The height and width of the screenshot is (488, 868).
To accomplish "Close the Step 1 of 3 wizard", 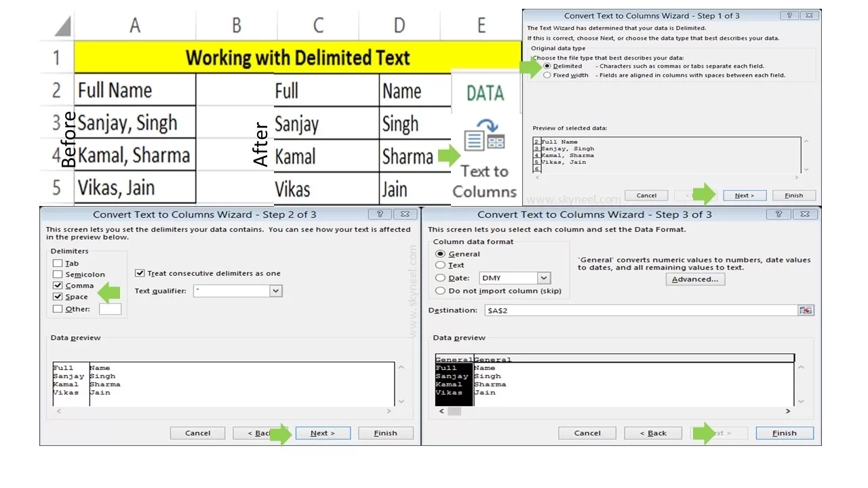I will 808,16.
